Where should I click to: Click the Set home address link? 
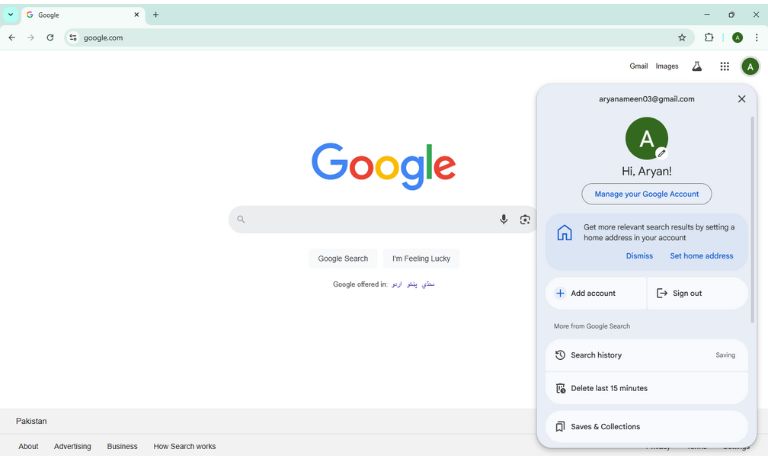point(701,256)
